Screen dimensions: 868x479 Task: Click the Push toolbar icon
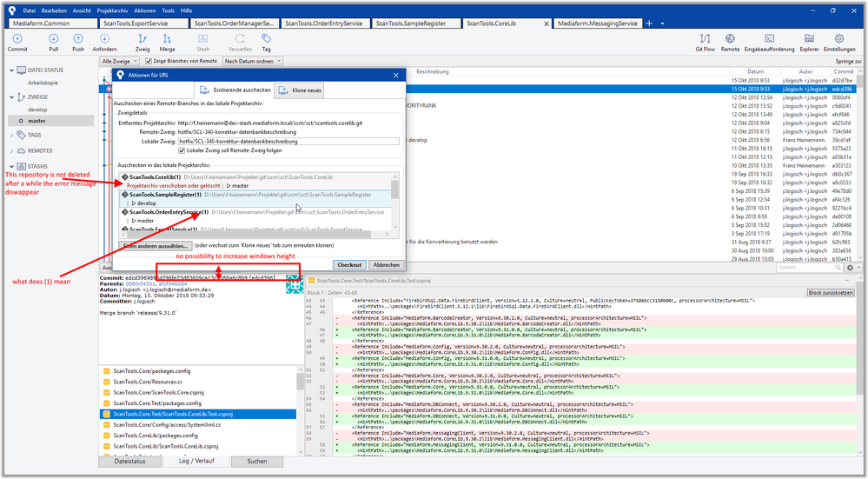pos(78,39)
